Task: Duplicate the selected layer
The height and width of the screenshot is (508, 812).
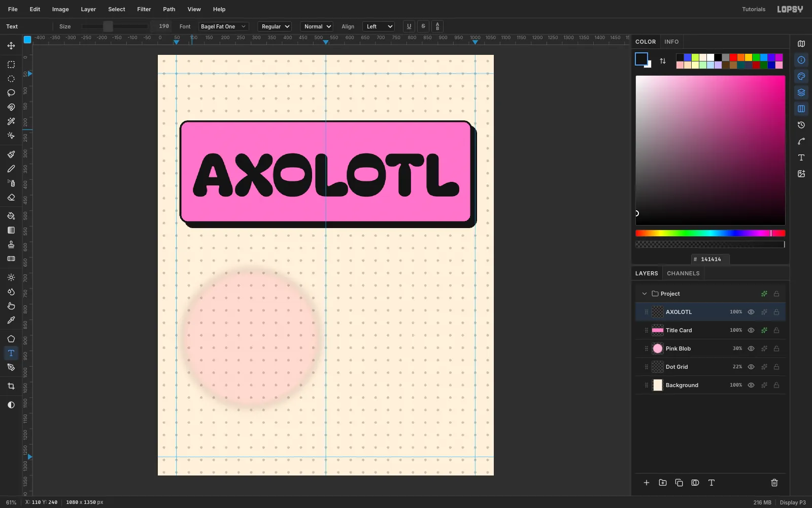Action: [679, 483]
